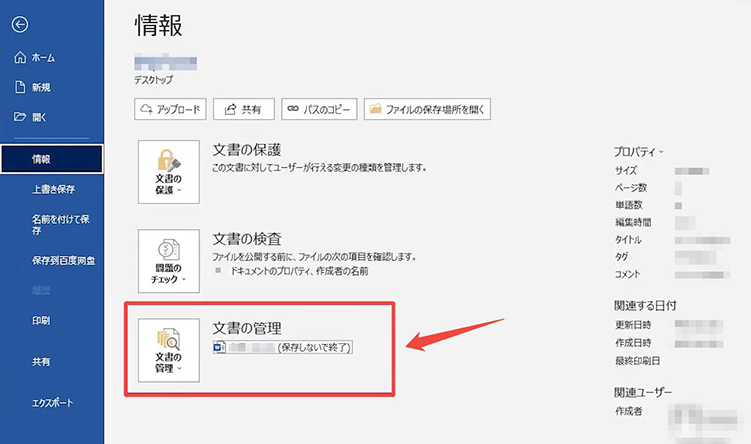The image size is (751, 444).
Task: Click 保存到百度网盘 in the sidebar
Action: 63,261
